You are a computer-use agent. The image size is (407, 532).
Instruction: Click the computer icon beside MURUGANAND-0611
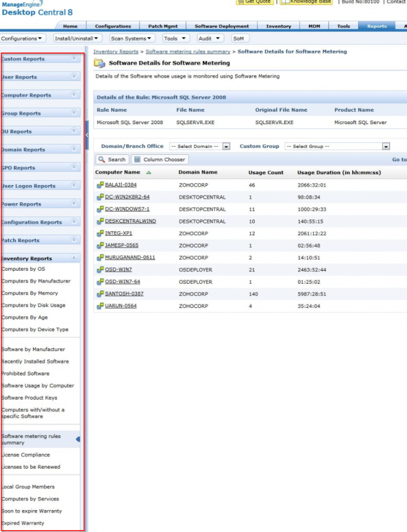click(100, 258)
